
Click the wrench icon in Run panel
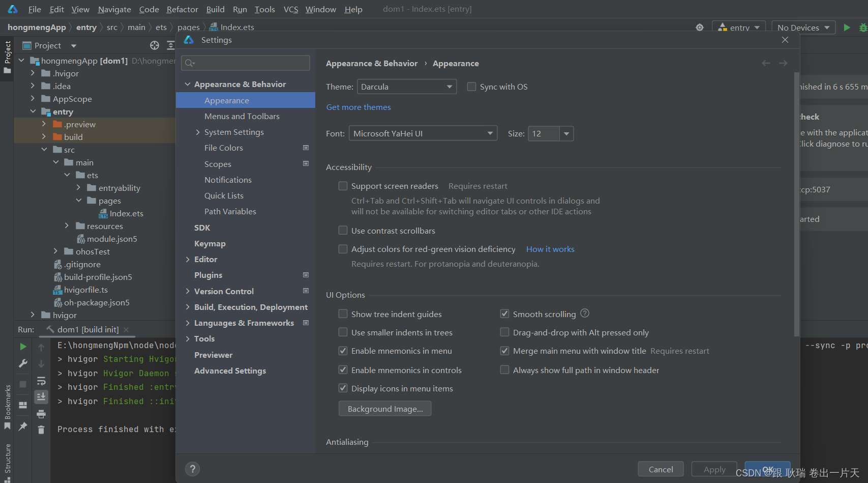pos(23,363)
